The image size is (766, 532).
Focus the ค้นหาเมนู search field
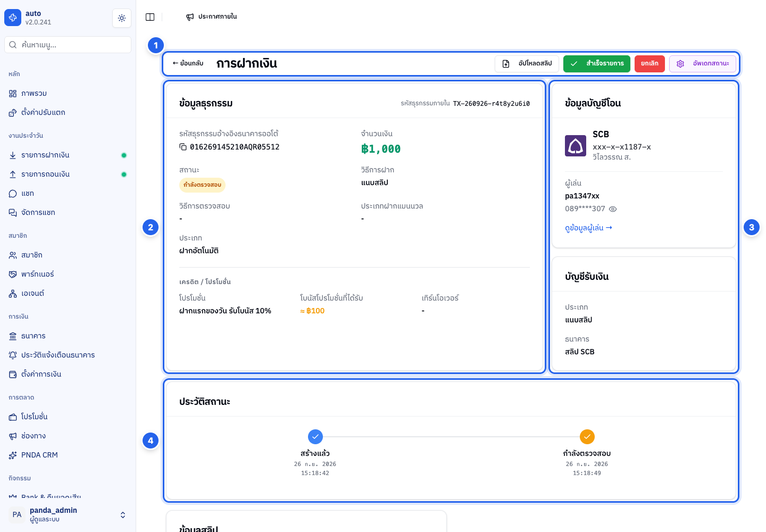click(x=68, y=45)
